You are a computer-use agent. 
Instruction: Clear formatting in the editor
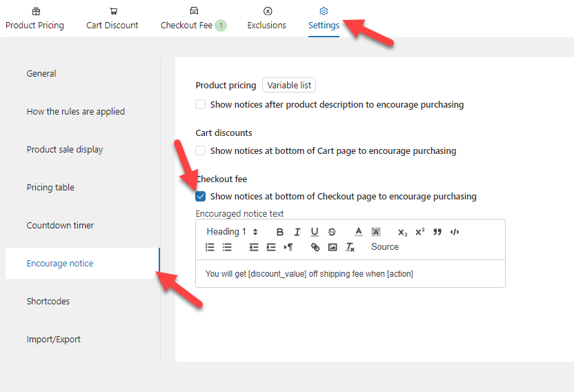point(350,247)
